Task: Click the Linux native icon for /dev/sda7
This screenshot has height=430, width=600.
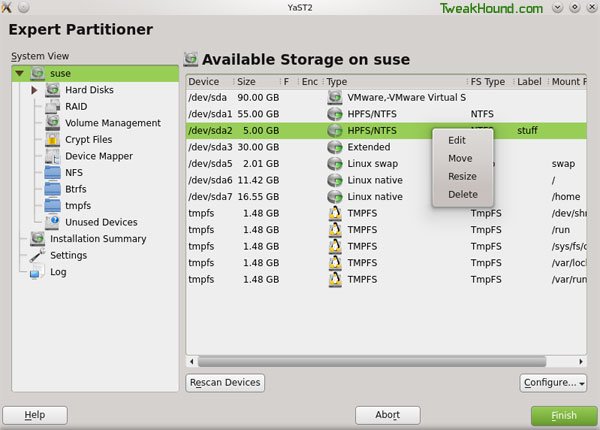Action: (x=335, y=197)
